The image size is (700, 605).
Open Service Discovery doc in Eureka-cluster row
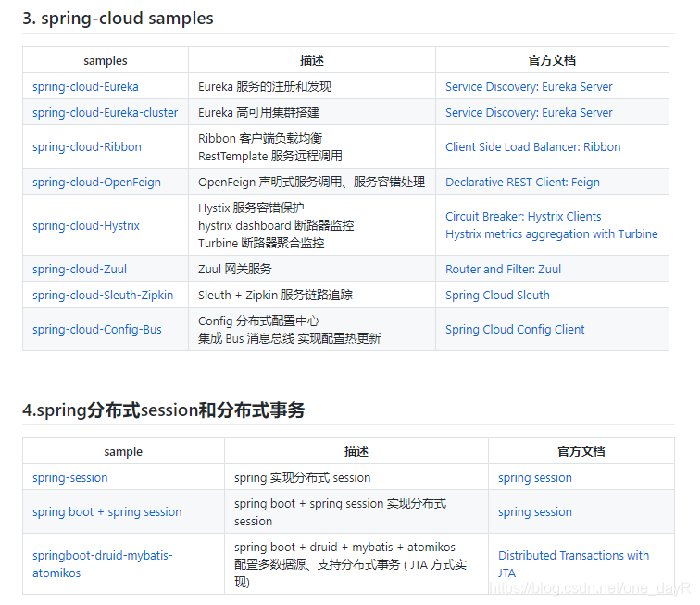(529, 113)
